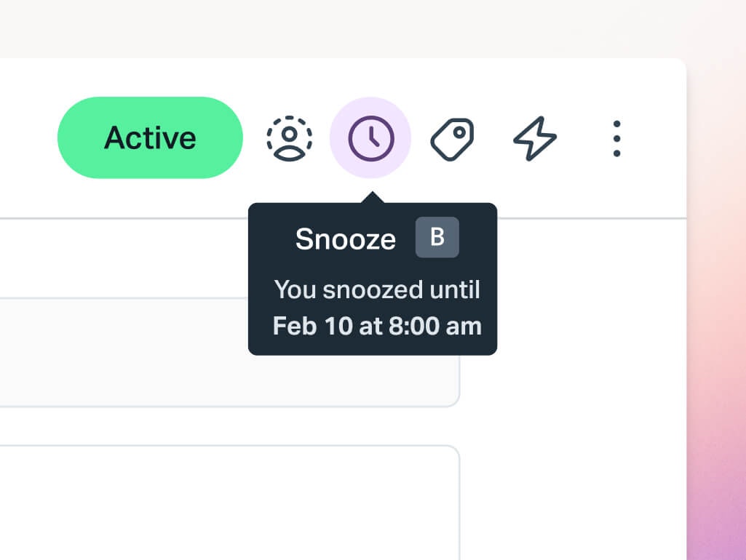
Task: Click empty header space left of Active
Action: click(29, 137)
